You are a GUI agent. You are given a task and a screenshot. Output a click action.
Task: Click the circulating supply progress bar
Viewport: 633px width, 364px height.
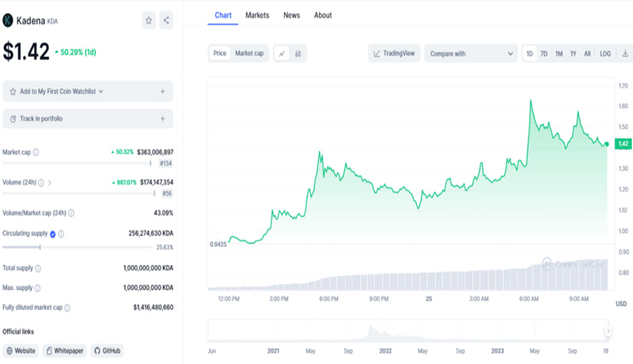[77, 247]
